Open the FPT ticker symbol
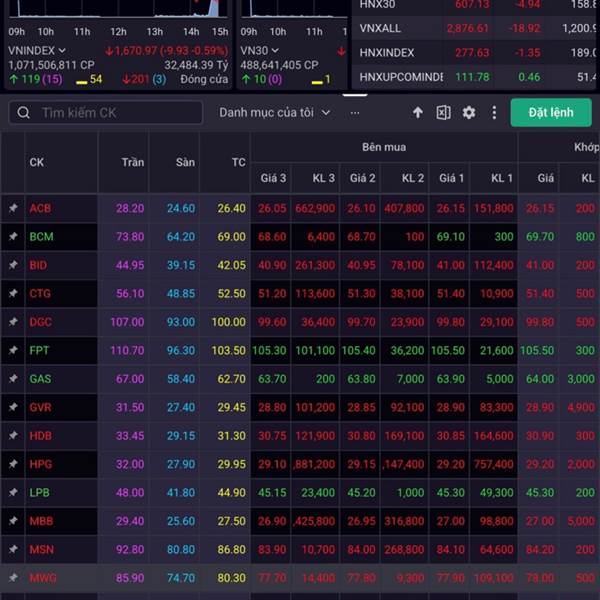The image size is (600, 600). coord(39,350)
